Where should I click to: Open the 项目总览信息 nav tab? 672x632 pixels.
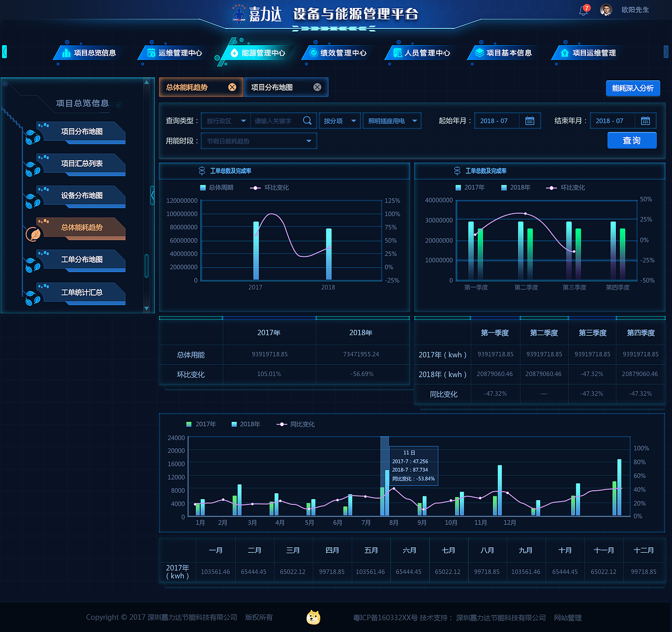(88, 53)
